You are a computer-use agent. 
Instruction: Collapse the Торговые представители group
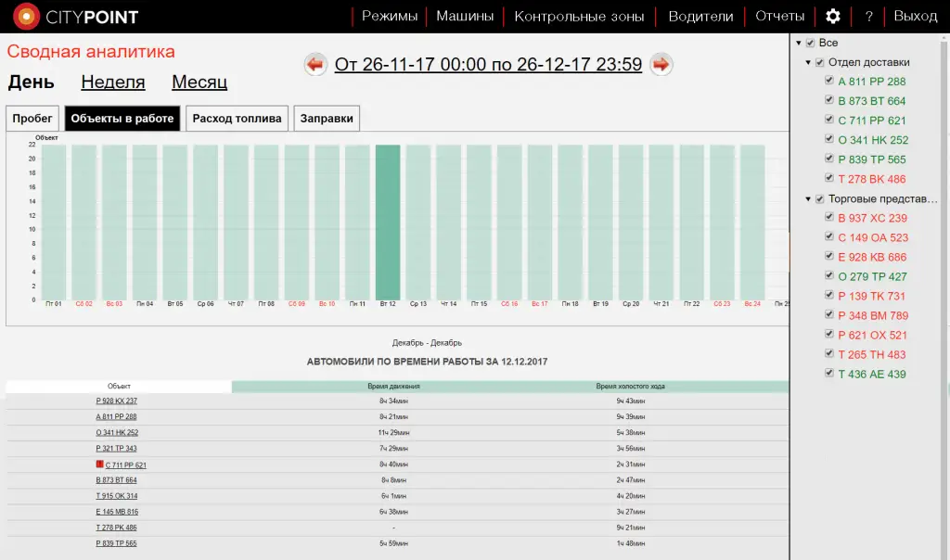[x=807, y=198]
